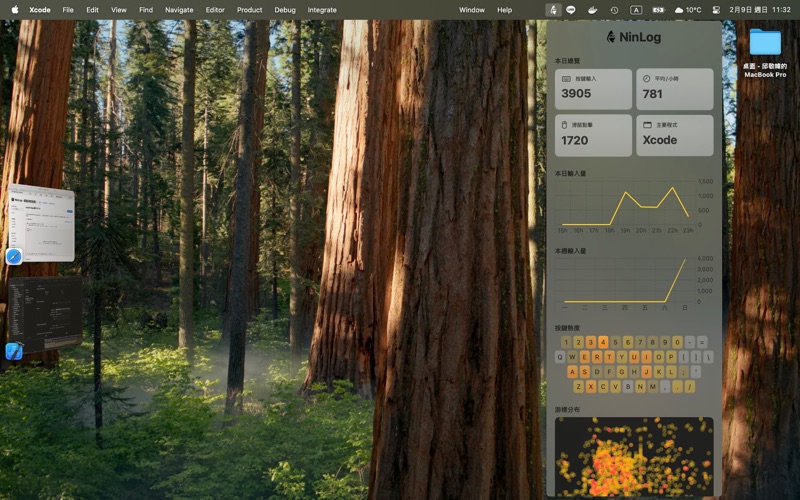This screenshot has width=800, height=500.
Task: Click the S key in the heat keyboard
Action: (x=585, y=372)
